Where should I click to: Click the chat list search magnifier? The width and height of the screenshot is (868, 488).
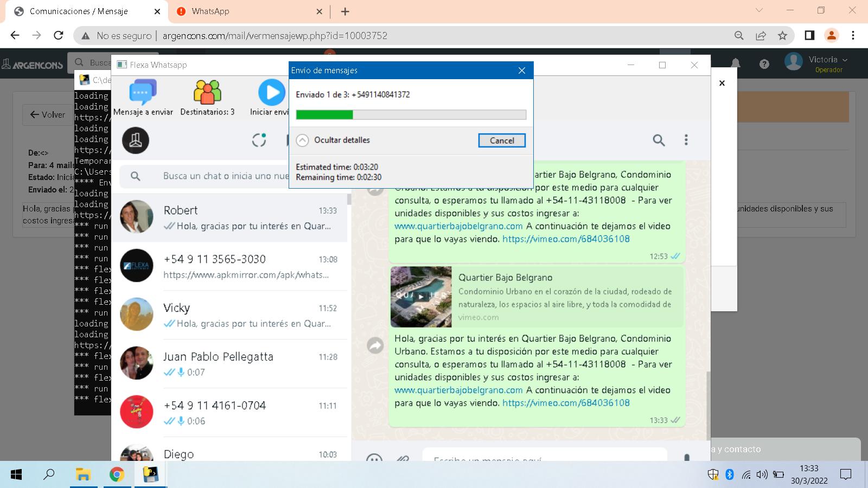[x=136, y=176]
